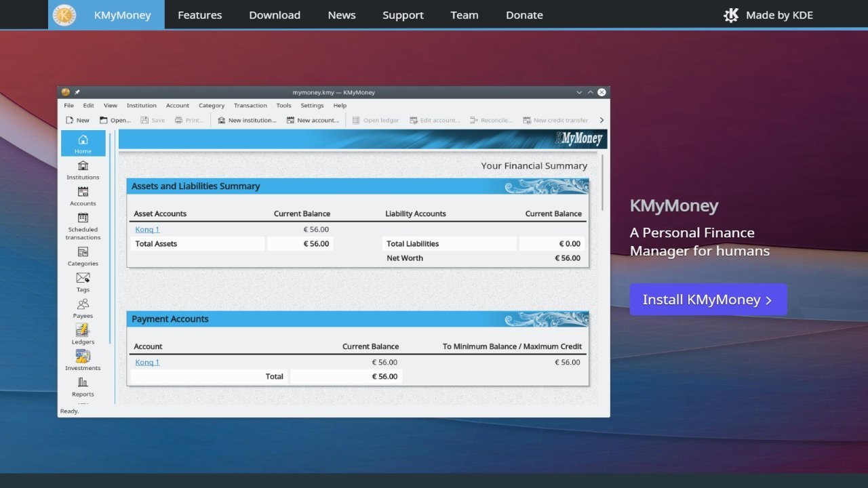This screenshot has width=868, height=488.
Task: Open the File menu
Action: [68, 105]
